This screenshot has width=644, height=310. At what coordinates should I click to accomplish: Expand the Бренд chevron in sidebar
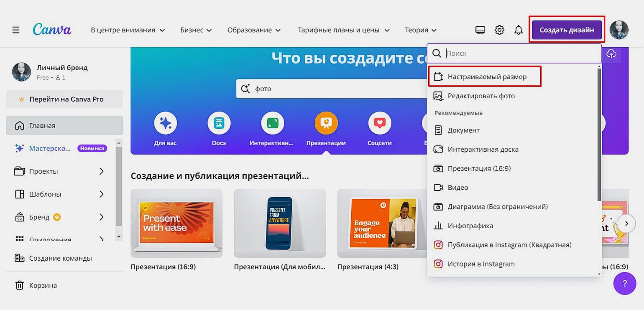pyautogui.click(x=101, y=217)
